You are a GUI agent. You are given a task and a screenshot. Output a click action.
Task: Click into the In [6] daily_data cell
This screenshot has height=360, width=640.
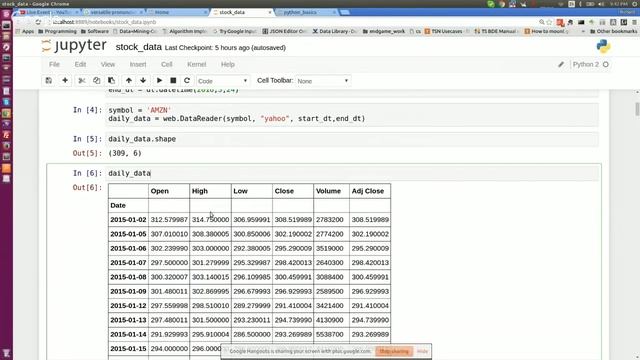353,173
